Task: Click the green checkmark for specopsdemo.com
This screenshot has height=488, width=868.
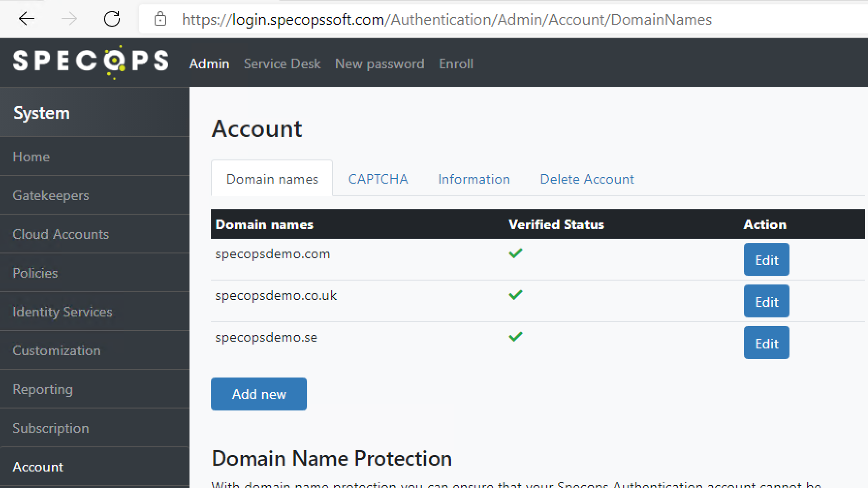Action: (516, 253)
